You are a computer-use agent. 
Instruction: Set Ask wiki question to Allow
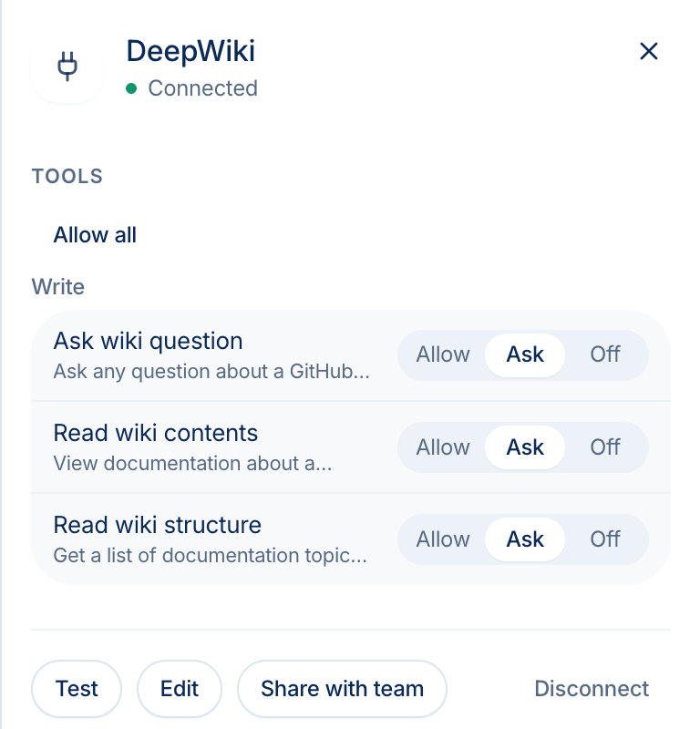[x=443, y=354]
